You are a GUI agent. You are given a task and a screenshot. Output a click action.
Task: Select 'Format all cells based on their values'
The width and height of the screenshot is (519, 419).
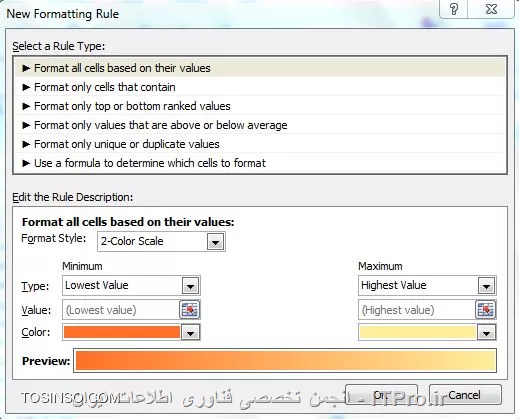pos(260,68)
